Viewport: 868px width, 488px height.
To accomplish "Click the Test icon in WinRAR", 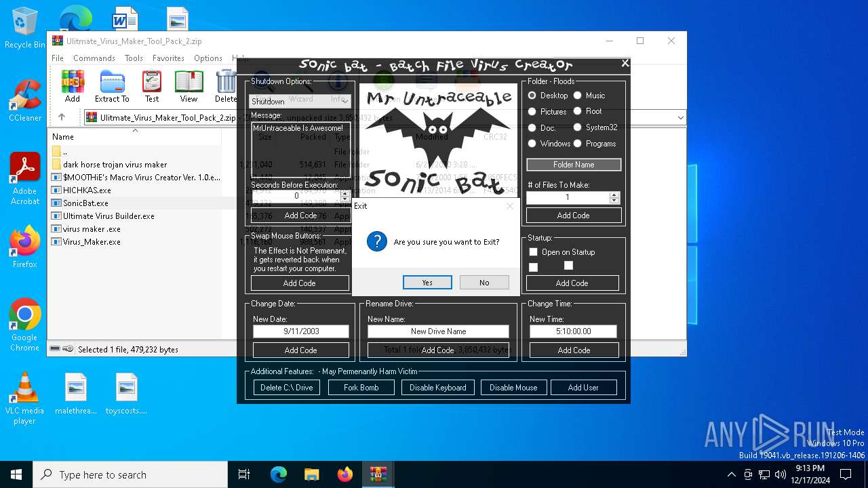I will click(152, 85).
